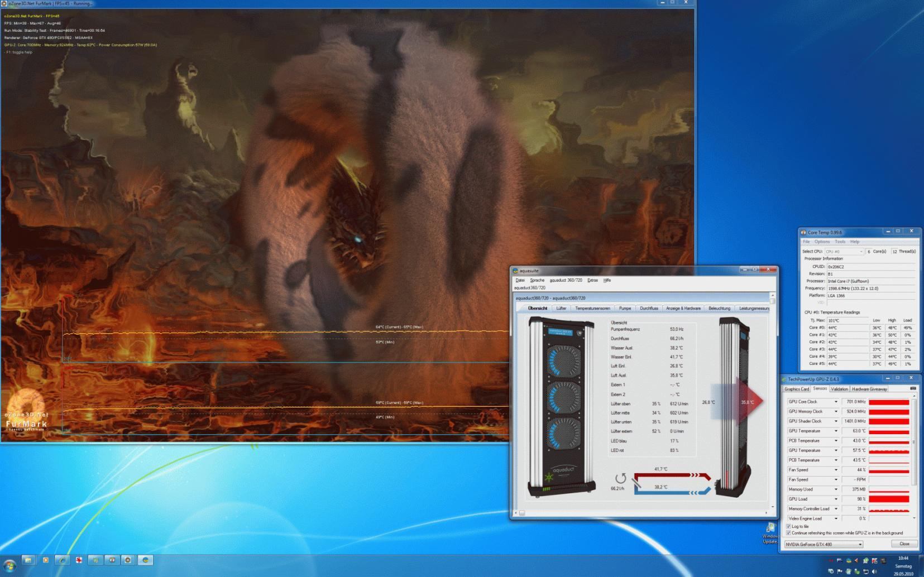Image resolution: width=924 pixels, height=577 pixels.
Task: Open the Windows Start orb
Action: [x=9, y=565]
